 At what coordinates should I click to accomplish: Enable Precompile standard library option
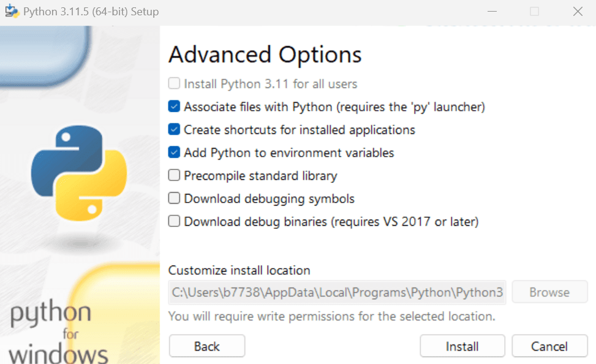[x=175, y=176]
